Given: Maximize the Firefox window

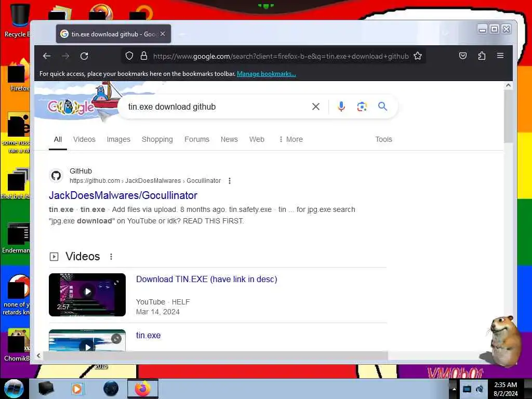Looking at the screenshot, I should [495, 29].
